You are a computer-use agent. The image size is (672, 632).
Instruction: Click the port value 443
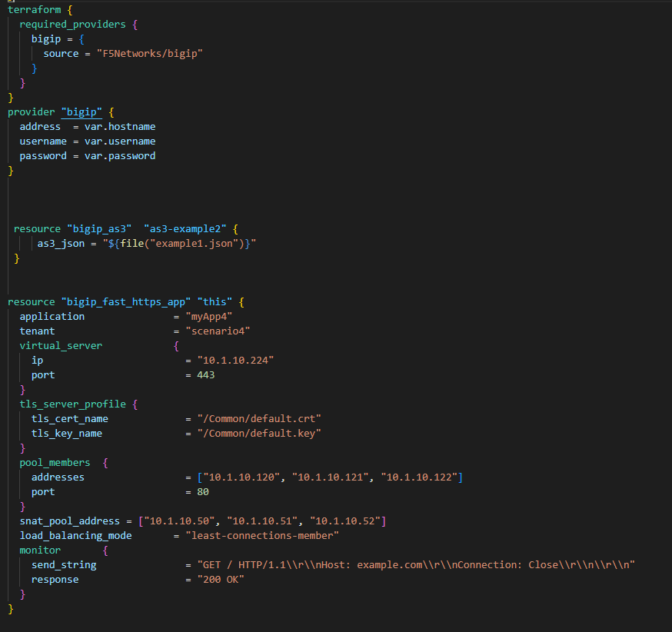(x=206, y=375)
